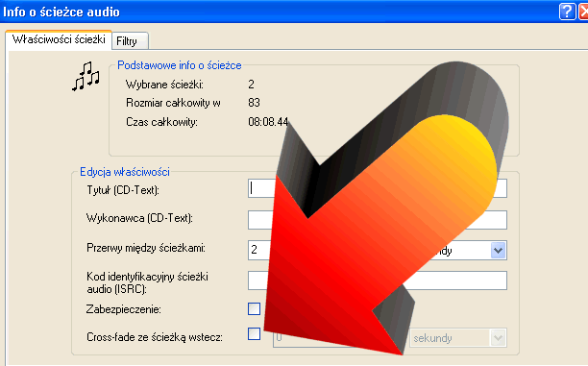The height and width of the screenshot is (366, 588).
Task: Open the pause units dropdown arrow
Action: [498, 251]
